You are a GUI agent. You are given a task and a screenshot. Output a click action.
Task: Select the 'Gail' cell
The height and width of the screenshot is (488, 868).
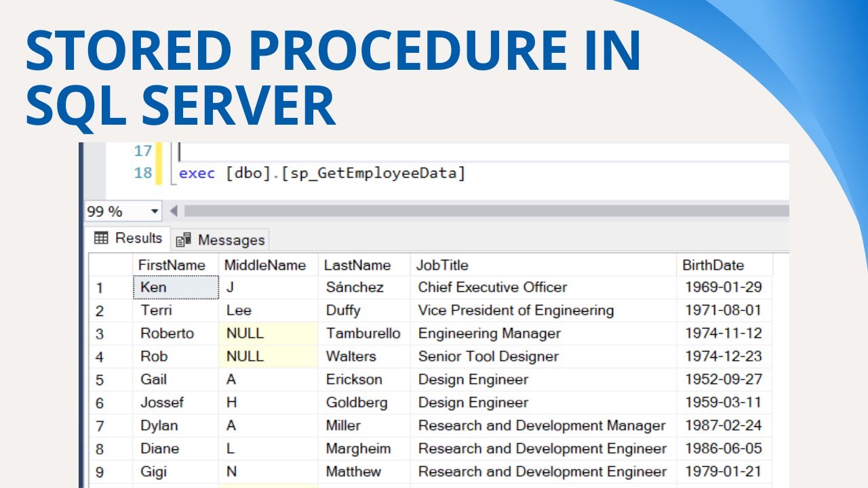(x=176, y=380)
